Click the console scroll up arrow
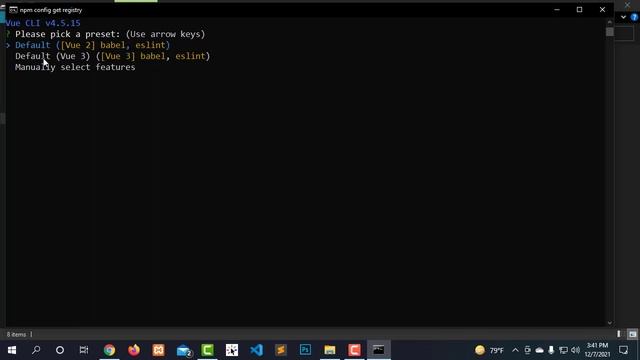This screenshot has height=360, width=640. pyautogui.click(x=610, y=22)
